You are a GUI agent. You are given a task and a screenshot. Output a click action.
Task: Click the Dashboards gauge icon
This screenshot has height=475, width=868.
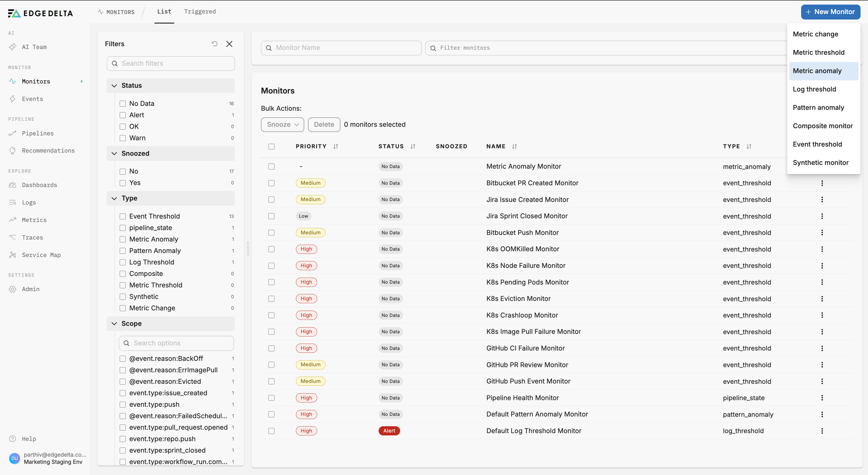[x=12, y=185]
